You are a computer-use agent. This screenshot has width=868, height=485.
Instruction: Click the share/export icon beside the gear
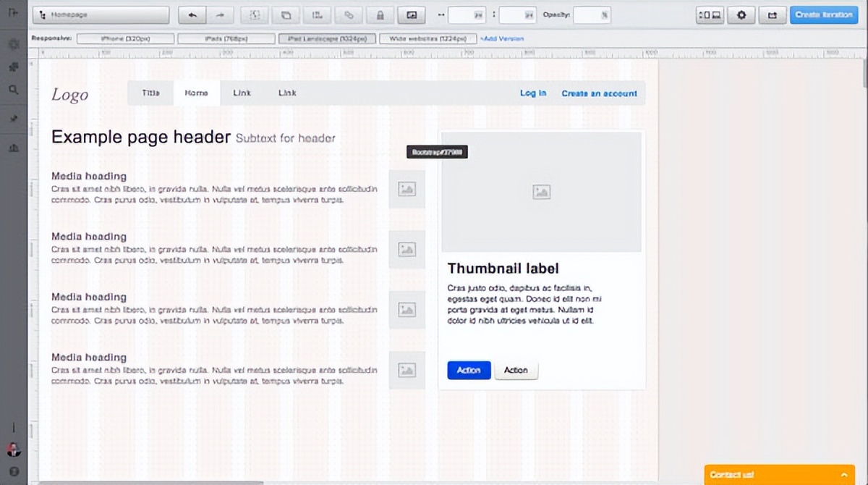(x=772, y=15)
